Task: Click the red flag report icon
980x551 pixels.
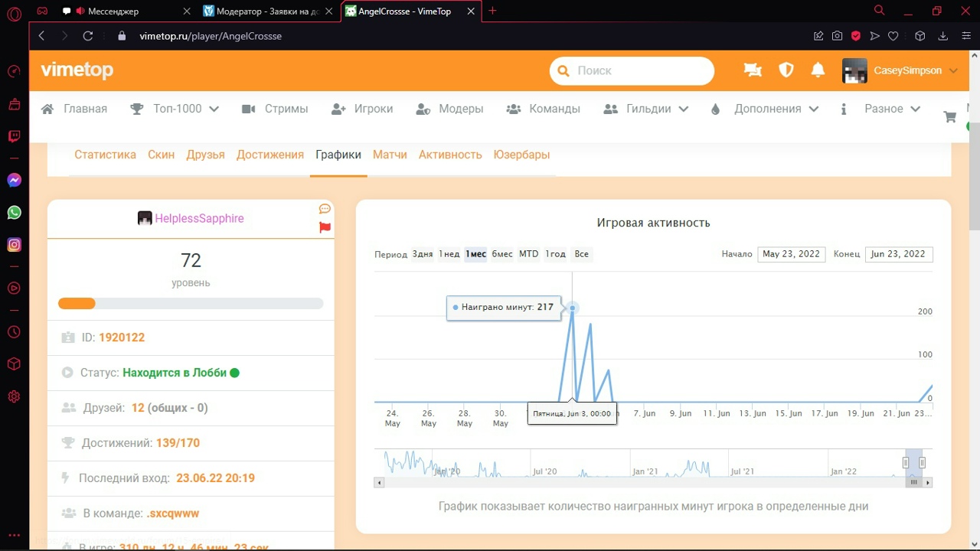Action: pyautogui.click(x=325, y=227)
